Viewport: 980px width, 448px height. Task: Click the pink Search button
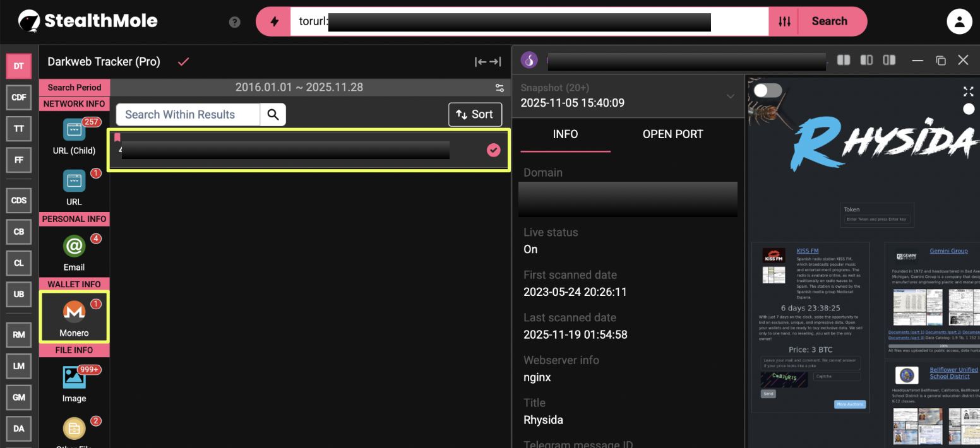(829, 21)
